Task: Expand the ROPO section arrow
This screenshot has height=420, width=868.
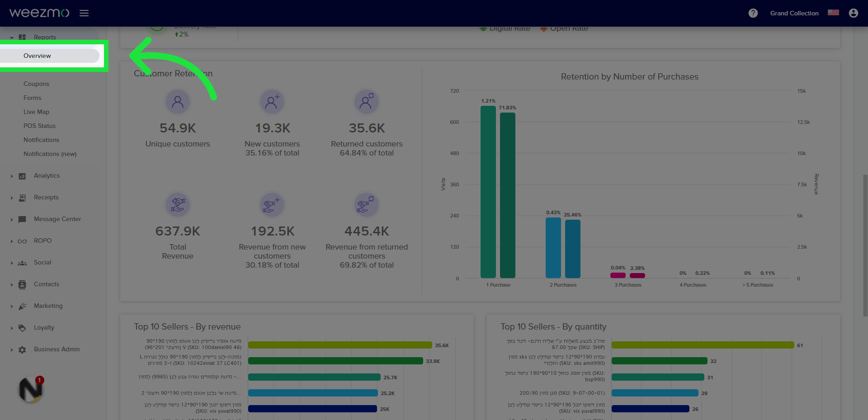Action: point(12,241)
